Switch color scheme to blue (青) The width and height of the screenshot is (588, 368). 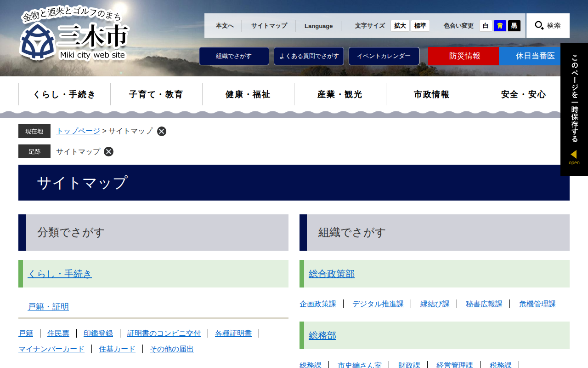coord(500,26)
